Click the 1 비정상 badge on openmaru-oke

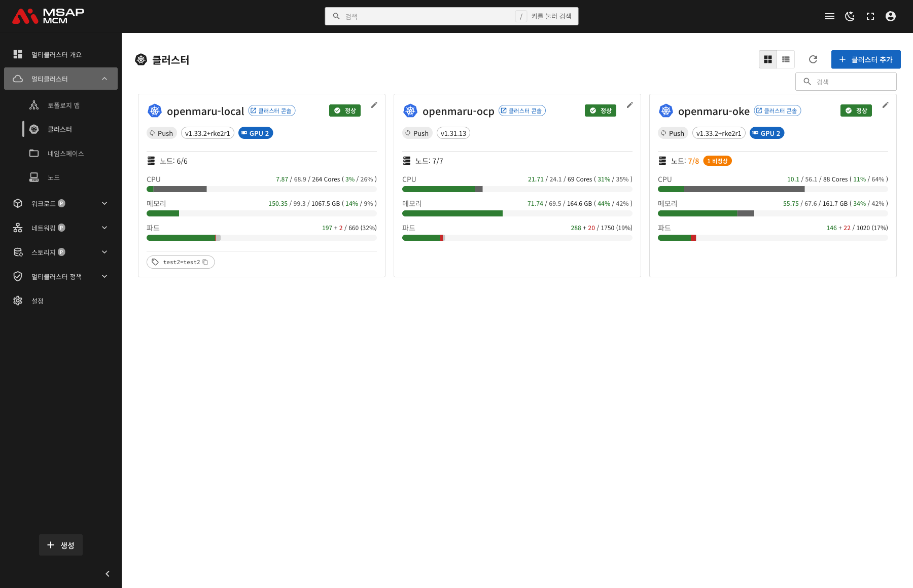(718, 161)
